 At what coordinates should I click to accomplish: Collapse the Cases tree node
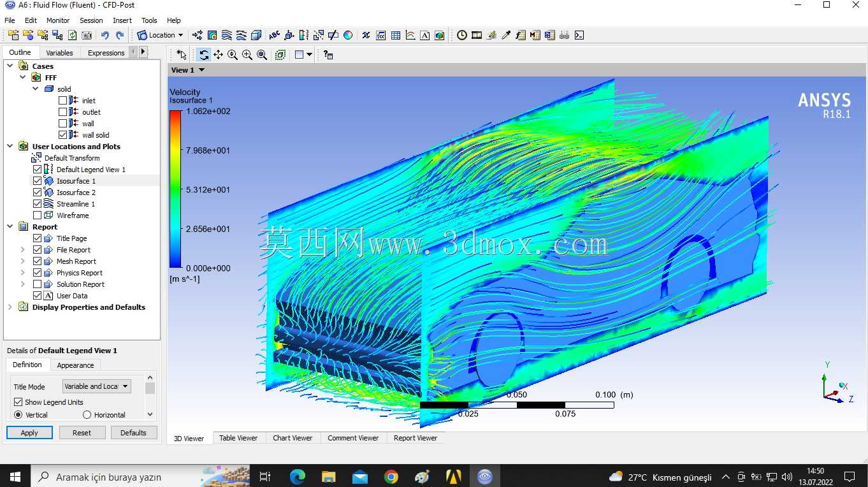click(10, 66)
